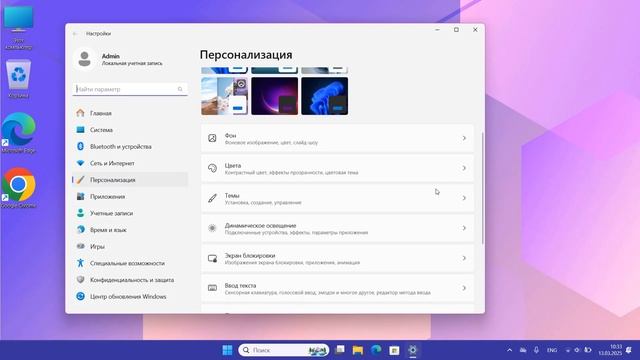Image resolution: width=640 pixels, height=360 pixels.
Task: Launch Microsoft Edge from the taskbar
Action: [x=376, y=350]
